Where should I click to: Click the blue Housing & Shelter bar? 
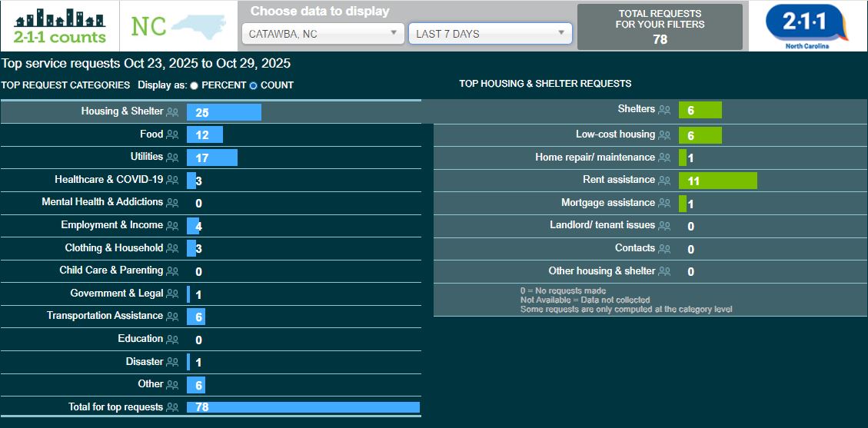click(x=224, y=112)
